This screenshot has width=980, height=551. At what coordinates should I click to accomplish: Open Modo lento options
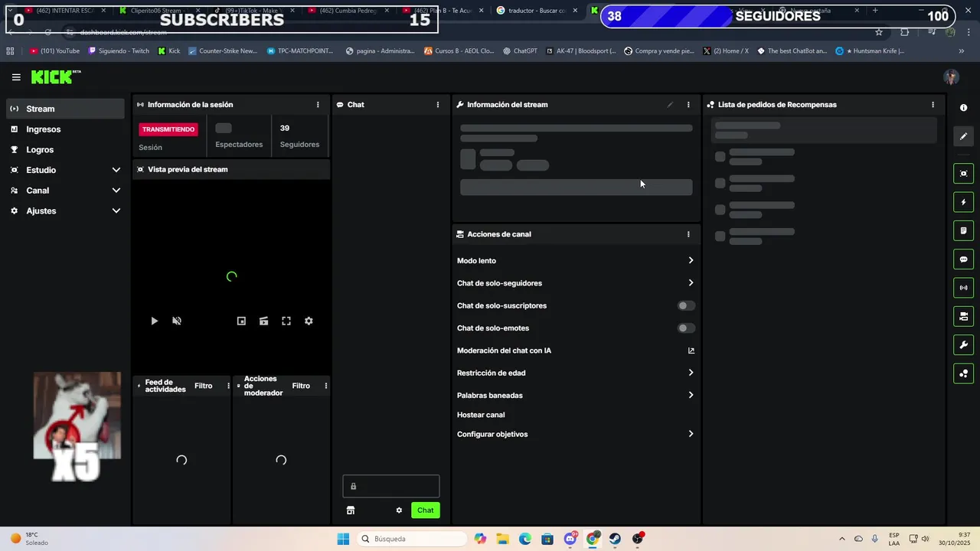576,261
